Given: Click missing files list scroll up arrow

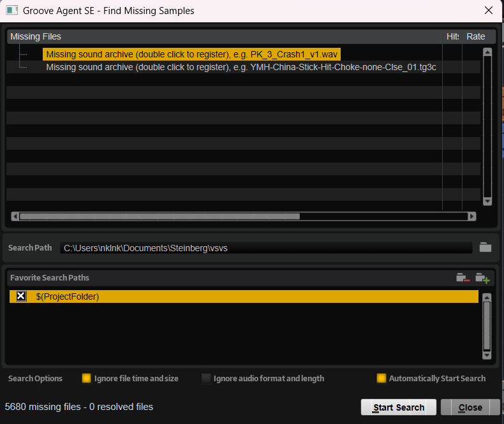Looking at the screenshot, I should [x=487, y=52].
